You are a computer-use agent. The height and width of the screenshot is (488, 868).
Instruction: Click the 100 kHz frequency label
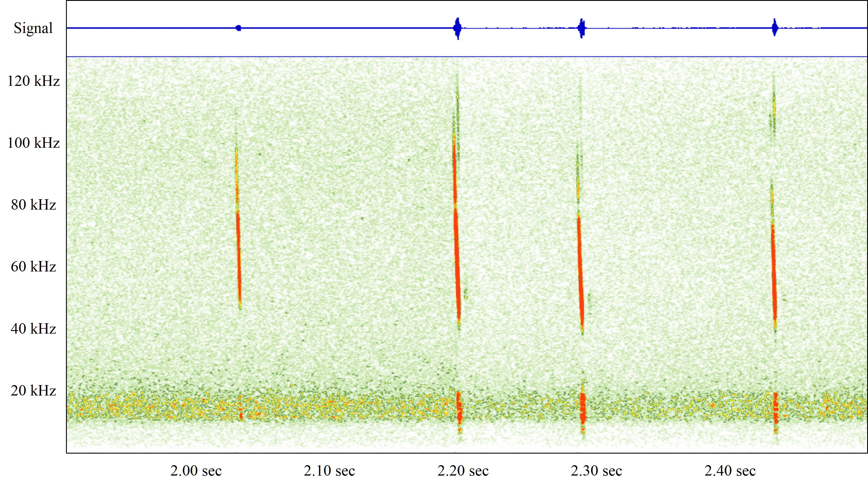tap(33, 143)
